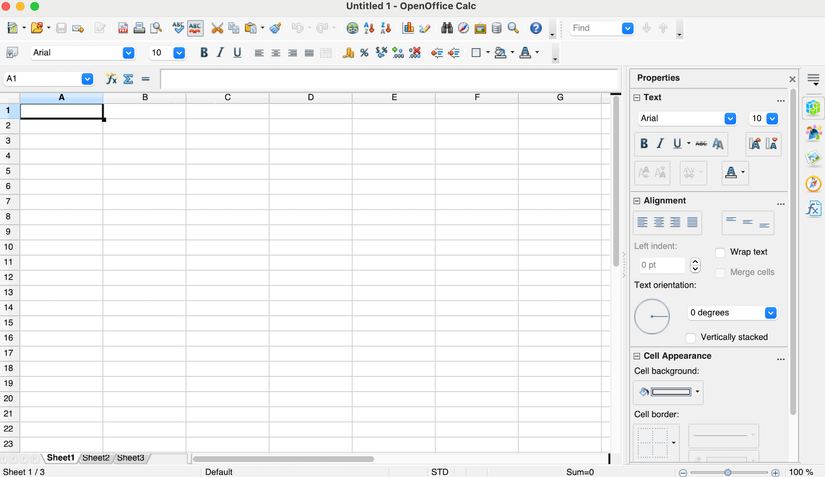
Task: Click zoom in plus button
Action: [x=775, y=472]
